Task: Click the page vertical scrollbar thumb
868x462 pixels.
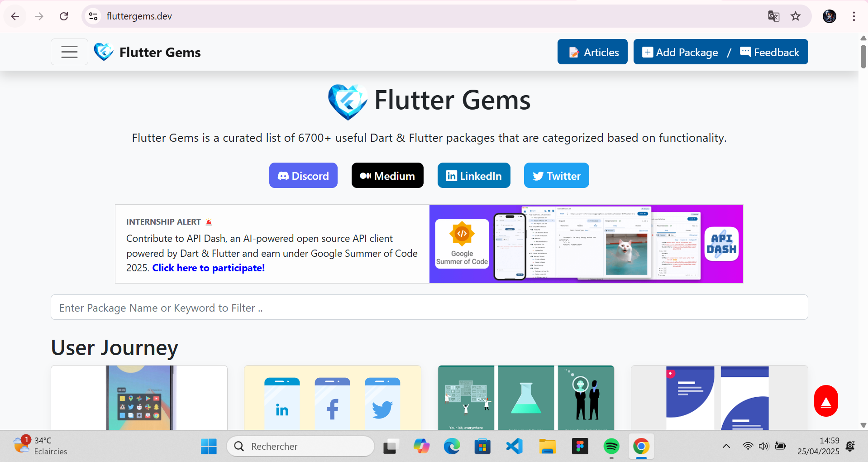Action: click(x=863, y=57)
